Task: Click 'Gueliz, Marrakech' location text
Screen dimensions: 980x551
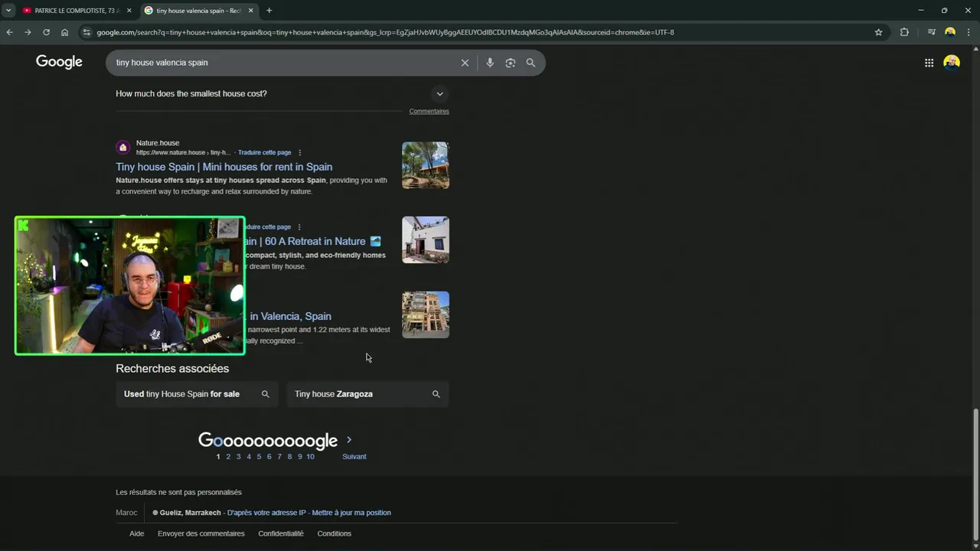Action: point(190,513)
